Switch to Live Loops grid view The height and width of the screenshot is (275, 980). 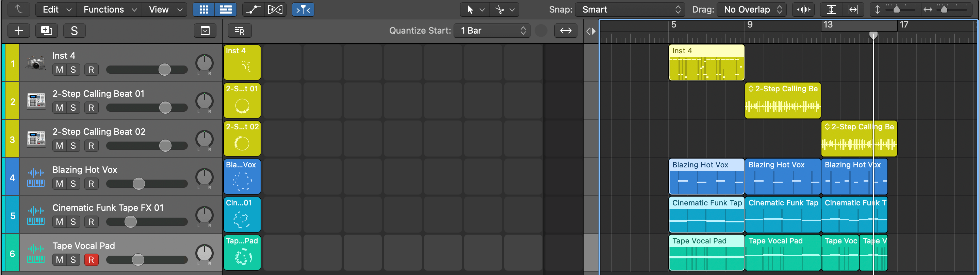(203, 10)
